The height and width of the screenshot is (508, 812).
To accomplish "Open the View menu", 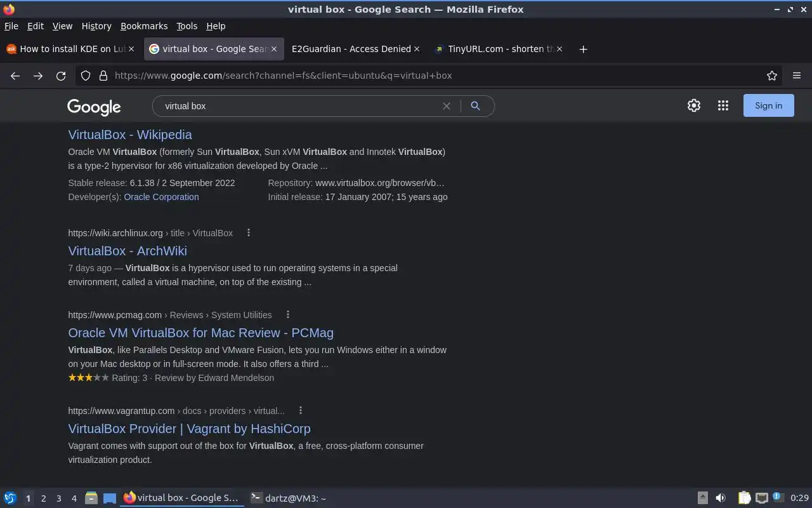I will [x=62, y=26].
